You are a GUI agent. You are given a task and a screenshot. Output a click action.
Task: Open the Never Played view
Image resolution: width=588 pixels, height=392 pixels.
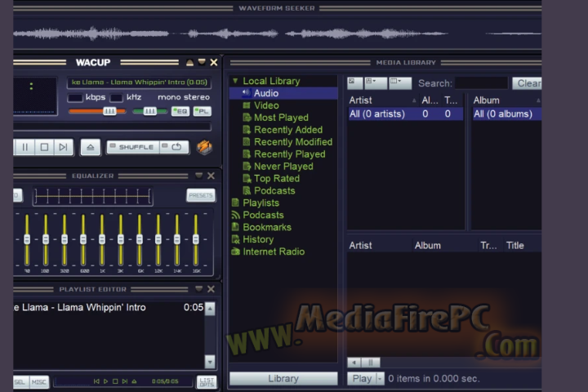[283, 166]
